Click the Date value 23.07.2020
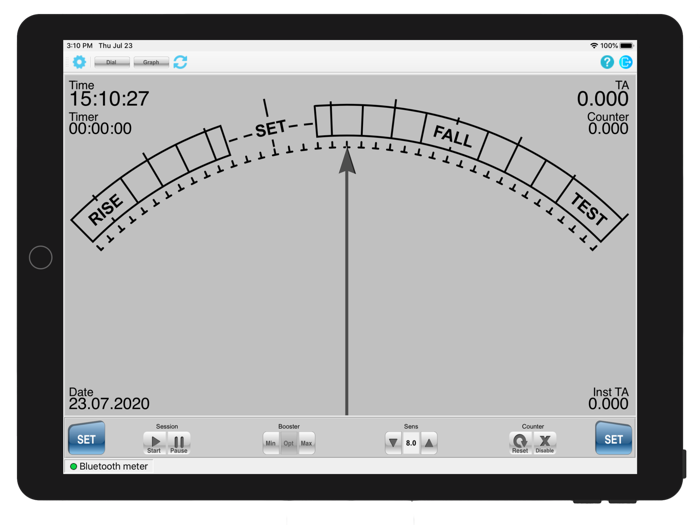Viewport: 700px width, 525px height. pyautogui.click(x=109, y=404)
